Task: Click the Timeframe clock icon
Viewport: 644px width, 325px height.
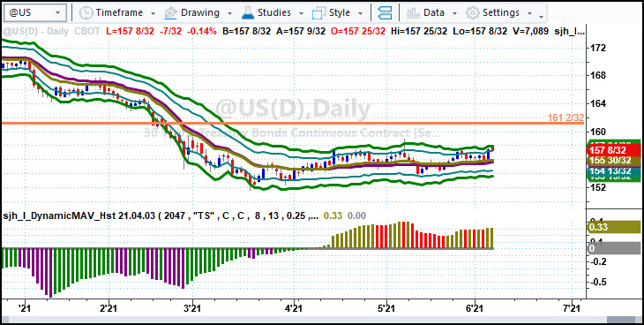Action: [x=86, y=12]
